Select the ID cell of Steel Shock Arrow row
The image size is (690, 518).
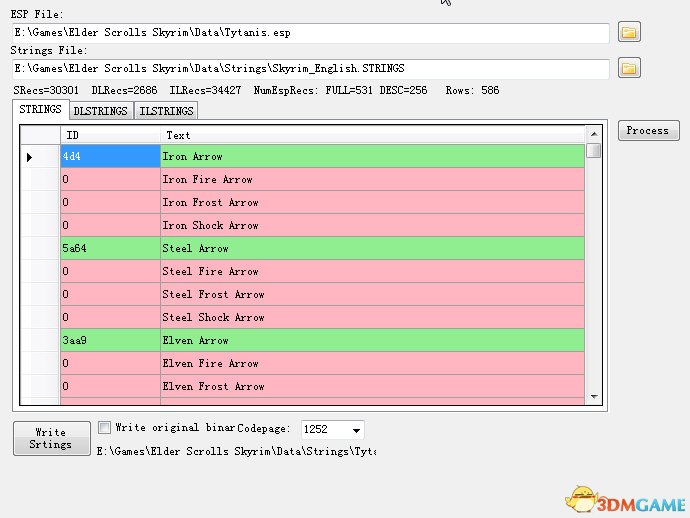click(110, 317)
